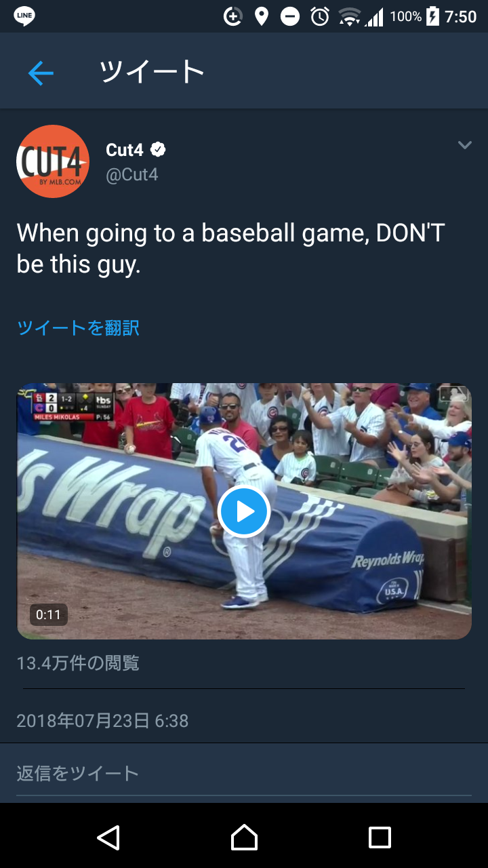This screenshot has width=488, height=868.
Task: Open the LINE notification icon
Action: [x=24, y=16]
